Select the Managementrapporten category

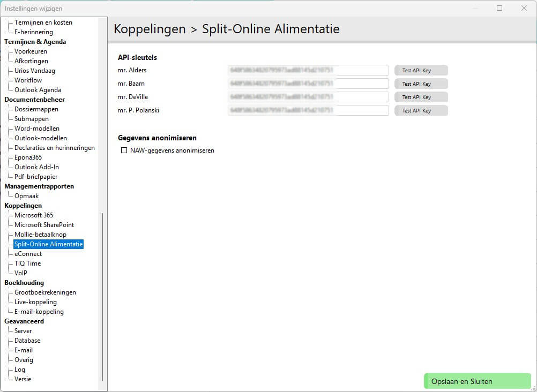tap(39, 186)
